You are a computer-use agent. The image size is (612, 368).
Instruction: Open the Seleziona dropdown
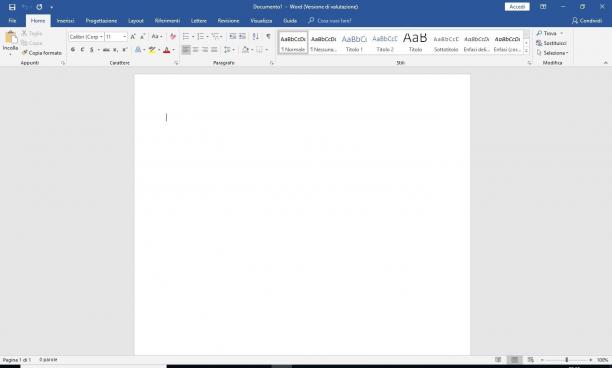click(x=552, y=53)
